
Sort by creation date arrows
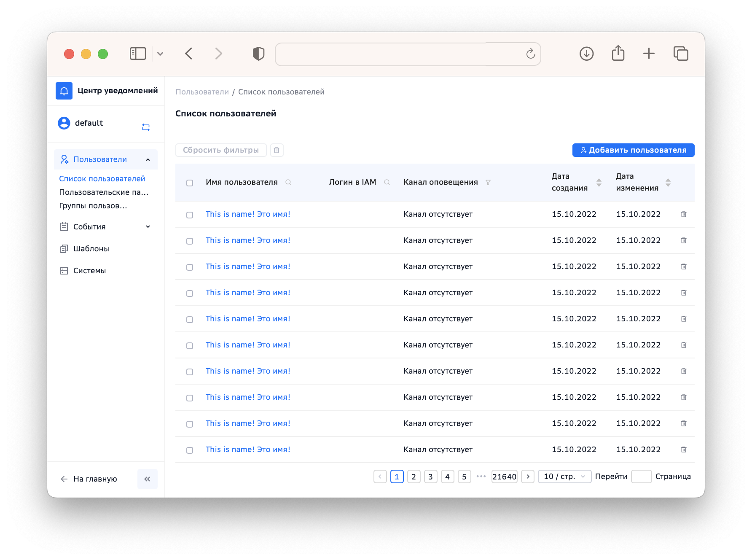tap(599, 182)
